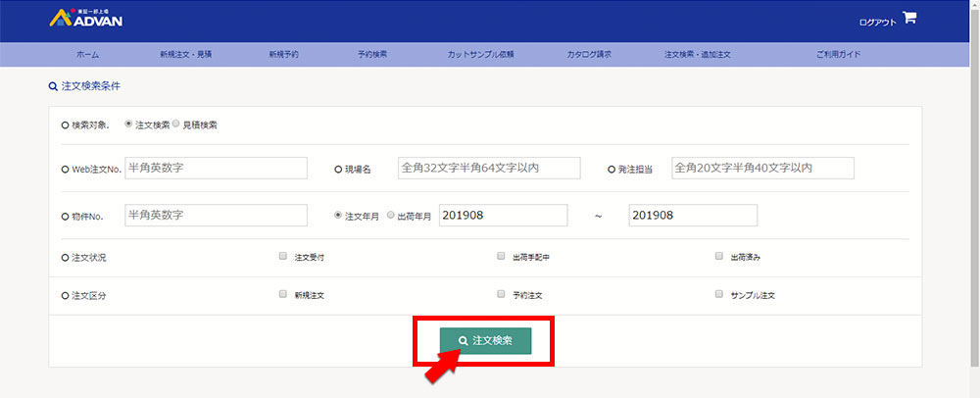
Task: Open カットサンプル依頼 in navigation
Action: click(x=480, y=55)
